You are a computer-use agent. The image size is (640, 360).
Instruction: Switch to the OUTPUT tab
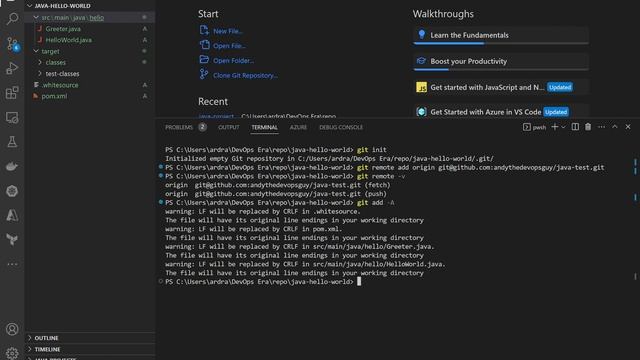click(229, 127)
